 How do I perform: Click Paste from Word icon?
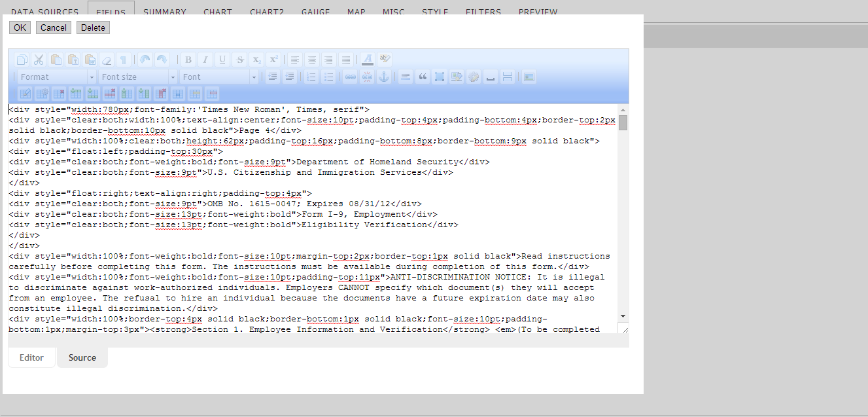(x=90, y=60)
